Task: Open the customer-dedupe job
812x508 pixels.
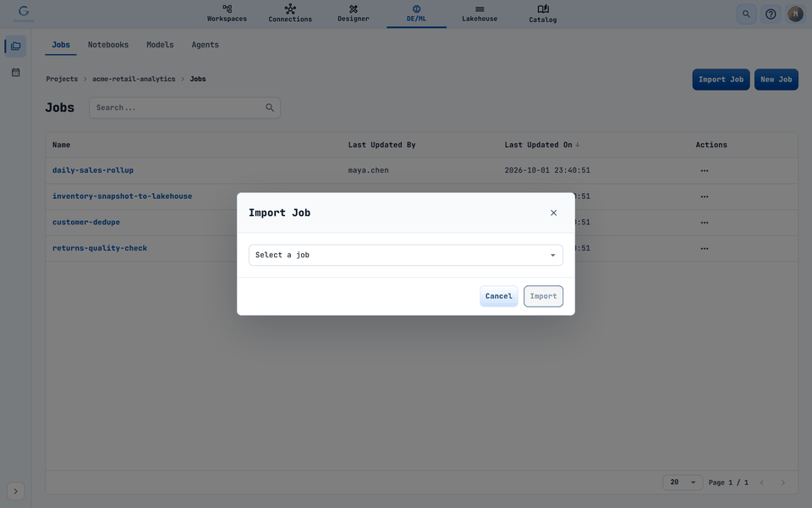Action: [86, 223]
